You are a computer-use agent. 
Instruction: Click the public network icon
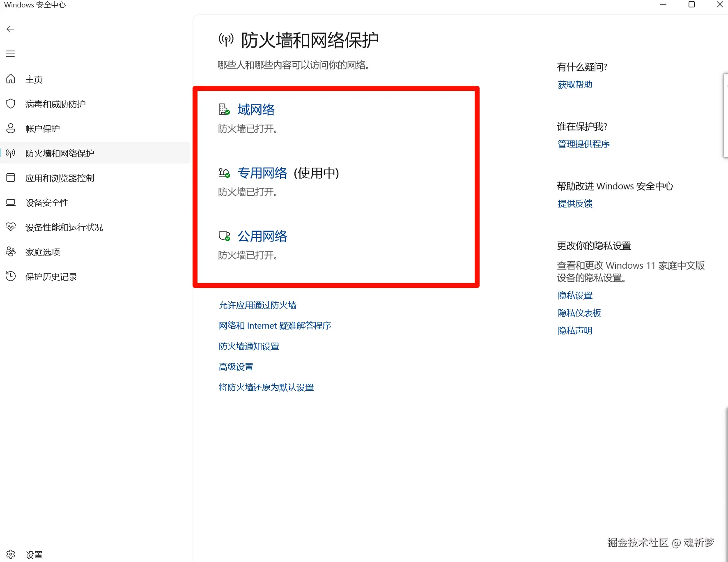(x=224, y=236)
